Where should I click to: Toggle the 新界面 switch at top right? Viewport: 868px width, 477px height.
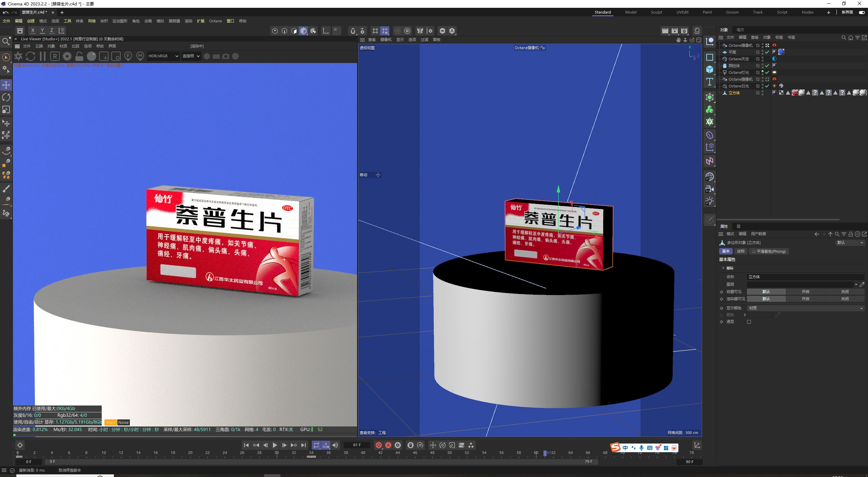862,12
